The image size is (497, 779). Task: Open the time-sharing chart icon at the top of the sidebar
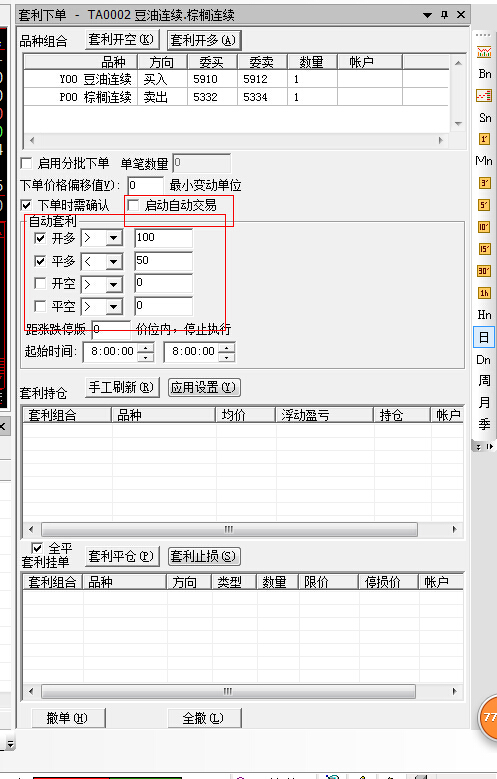pos(484,52)
